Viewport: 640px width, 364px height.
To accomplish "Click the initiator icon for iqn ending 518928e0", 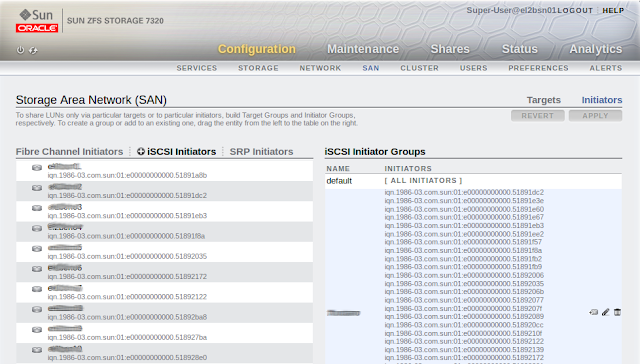I will click(x=37, y=350).
